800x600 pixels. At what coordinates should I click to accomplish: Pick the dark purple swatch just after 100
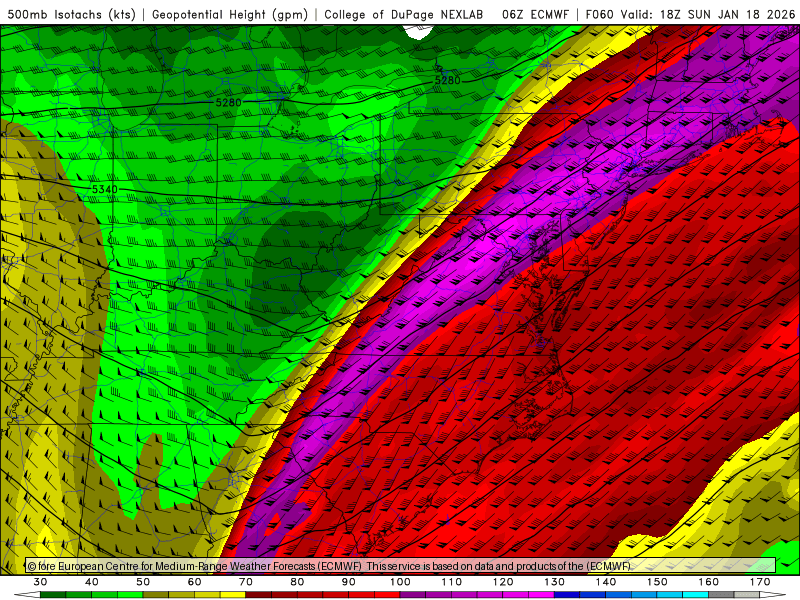pos(413,595)
